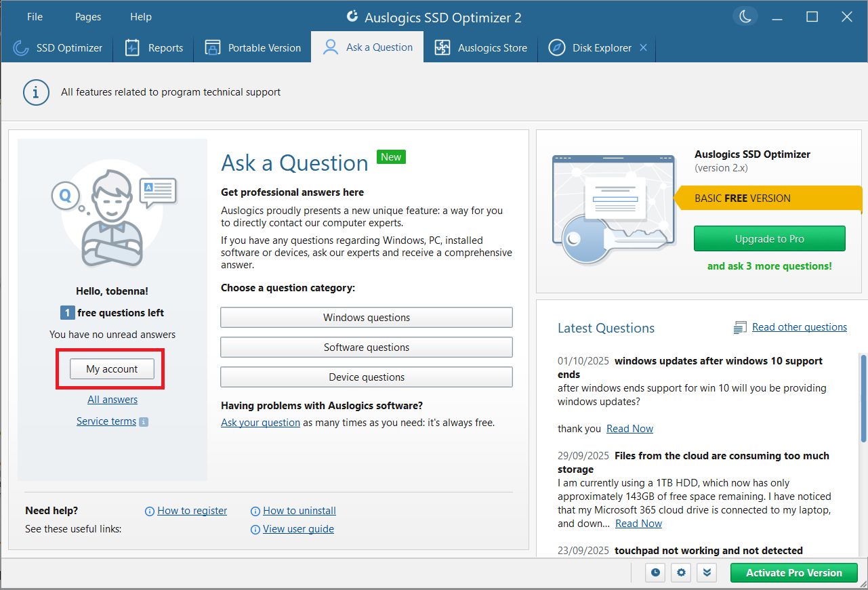Click the SSD Optimizer key illustration
This screenshot has height=590, width=868.
[x=614, y=209]
